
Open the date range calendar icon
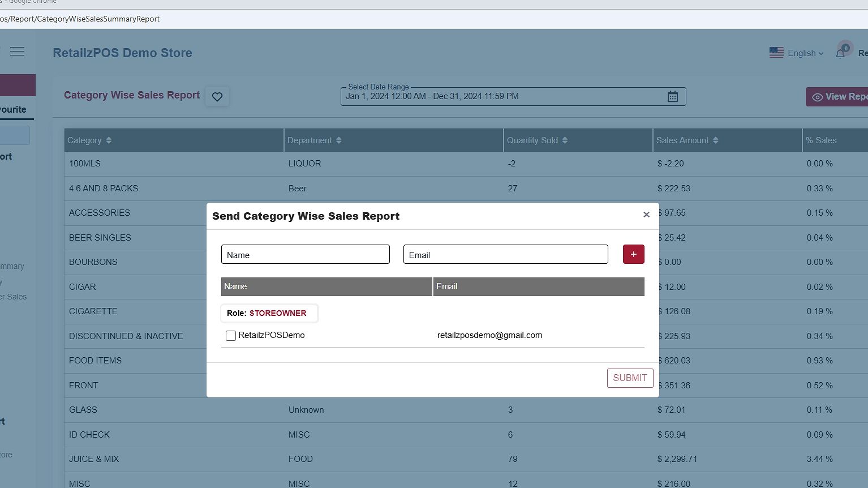pos(672,97)
